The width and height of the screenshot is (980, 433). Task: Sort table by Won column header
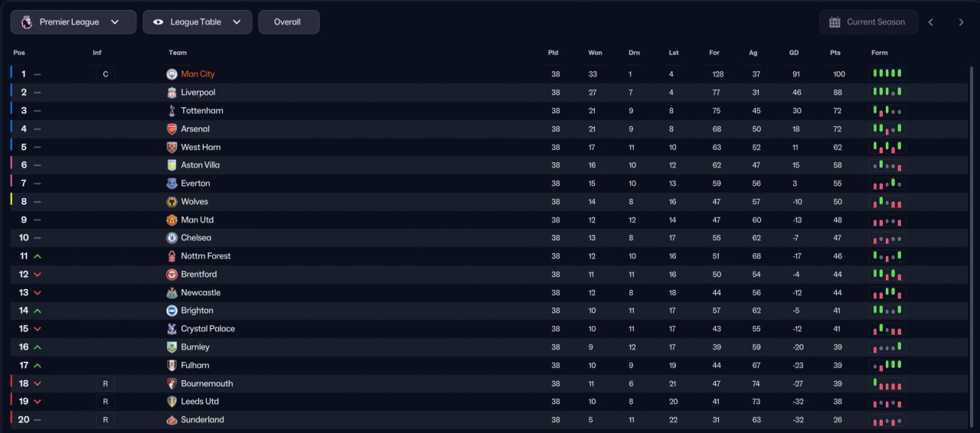[595, 53]
